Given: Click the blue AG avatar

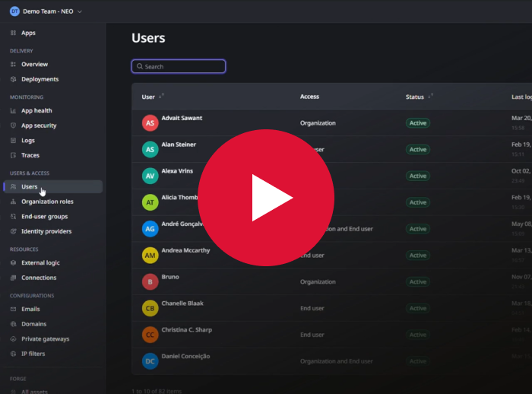Looking at the screenshot, I should coord(150,229).
